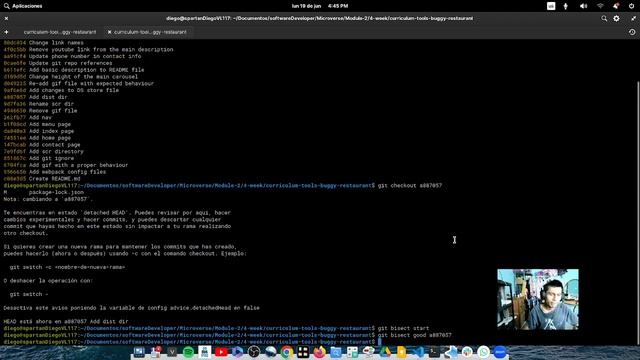Open the Files manager dock icon

336,352
